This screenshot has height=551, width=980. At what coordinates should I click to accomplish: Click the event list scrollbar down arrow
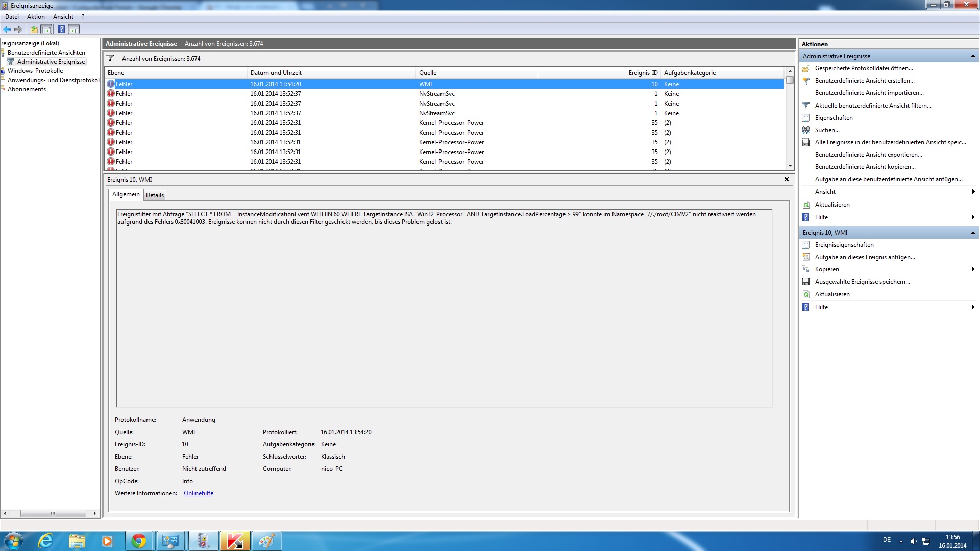point(790,166)
